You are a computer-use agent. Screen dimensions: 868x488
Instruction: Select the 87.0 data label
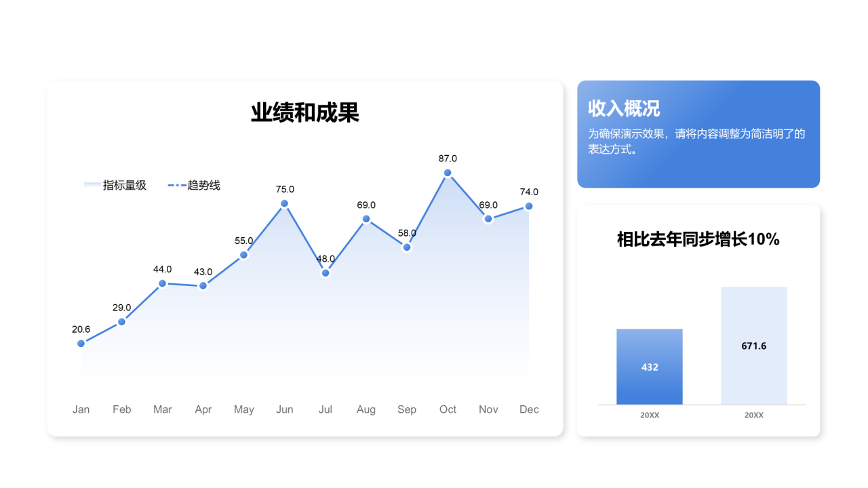(x=448, y=159)
